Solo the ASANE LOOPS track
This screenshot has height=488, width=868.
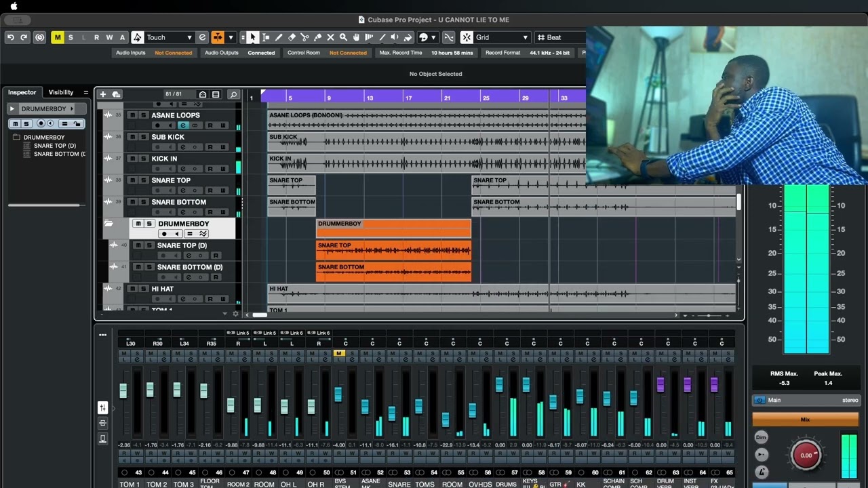[143, 115]
